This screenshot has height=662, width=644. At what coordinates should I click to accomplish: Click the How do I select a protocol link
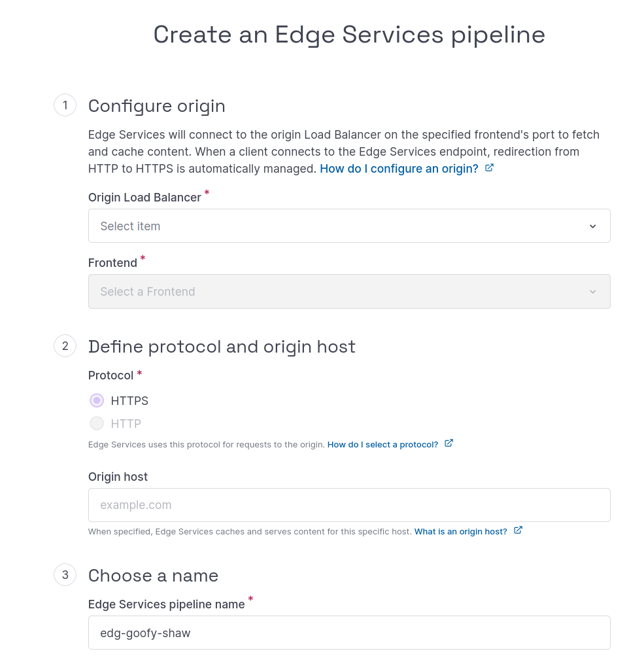pos(382,444)
